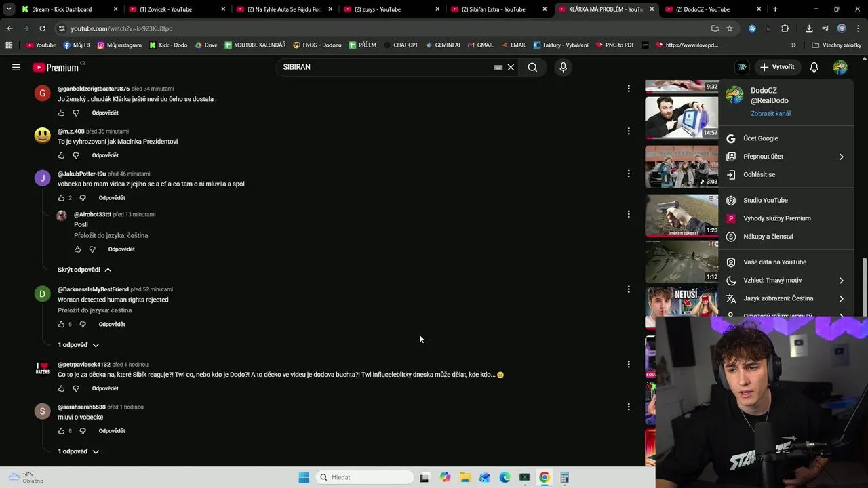The image size is (868, 488).
Task: Reply to @m.z.408 via Odpovědět
Action: pyautogui.click(x=105, y=155)
